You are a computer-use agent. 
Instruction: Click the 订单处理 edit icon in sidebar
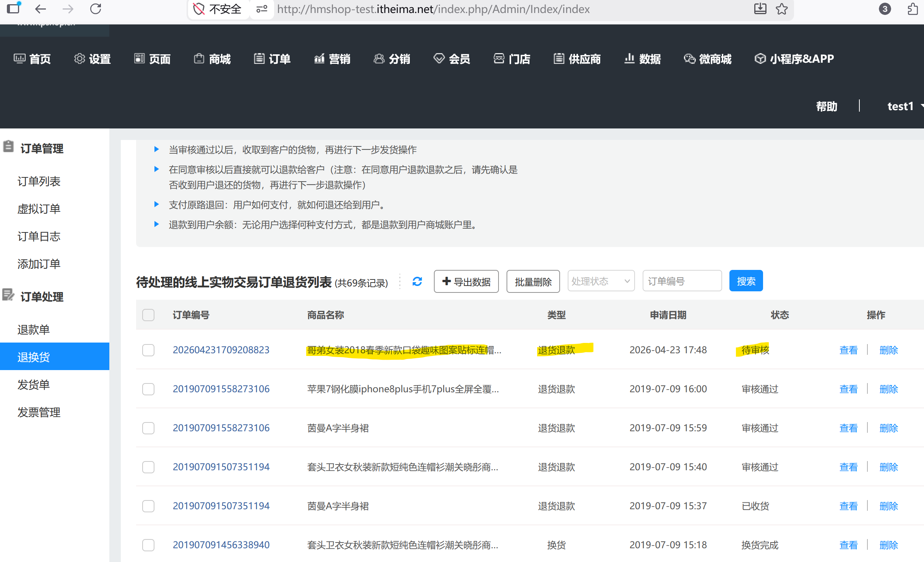tap(8, 295)
